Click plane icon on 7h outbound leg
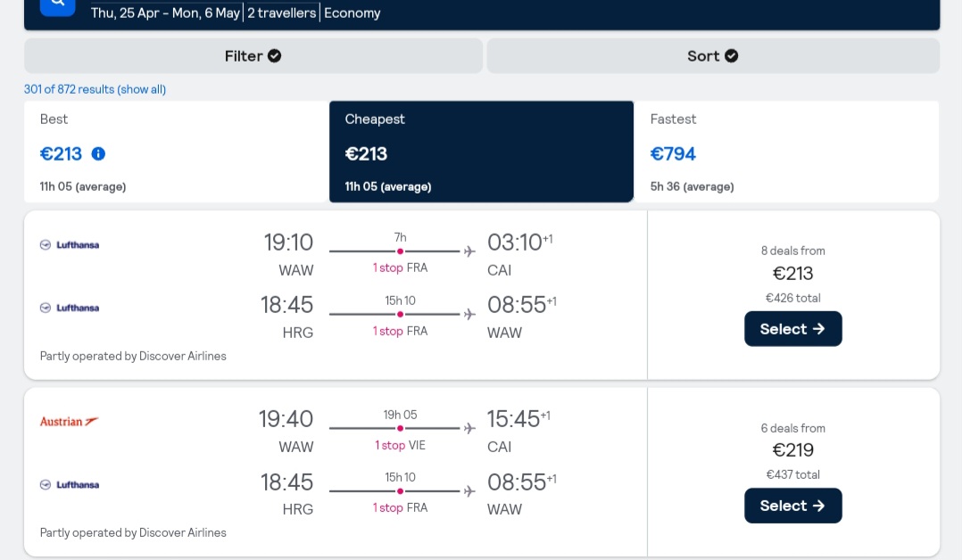Viewport: 962px width, 560px height. click(x=469, y=251)
